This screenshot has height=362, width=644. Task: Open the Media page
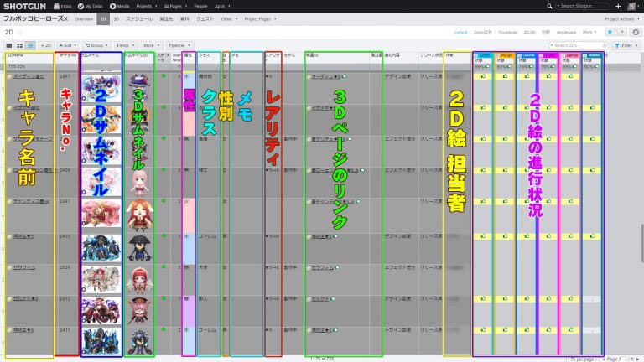click(x=118, y=6)
